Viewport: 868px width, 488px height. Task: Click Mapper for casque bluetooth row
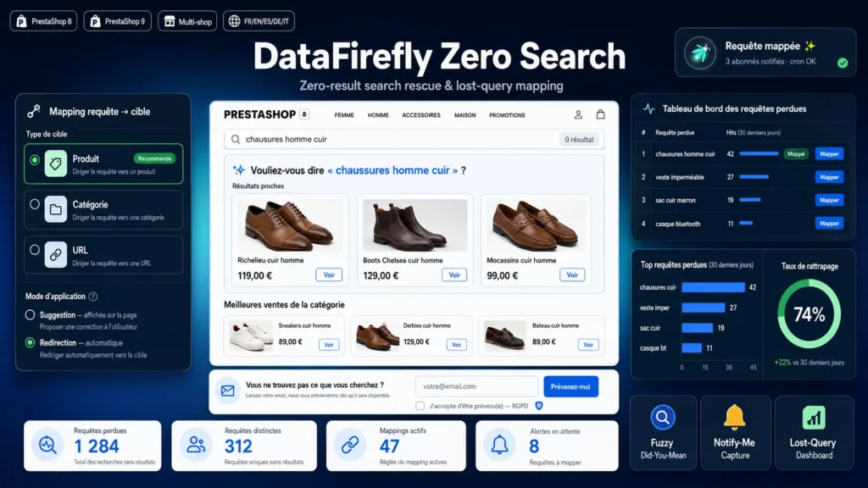[x=829, y=224]
